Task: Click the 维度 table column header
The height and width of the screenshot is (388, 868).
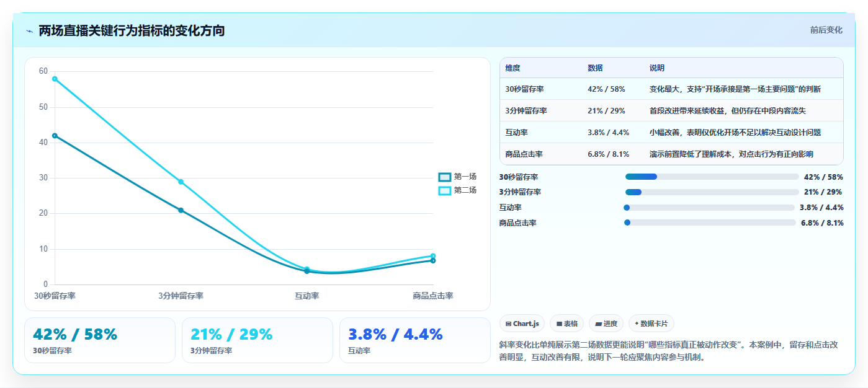Action: [512, 68]
